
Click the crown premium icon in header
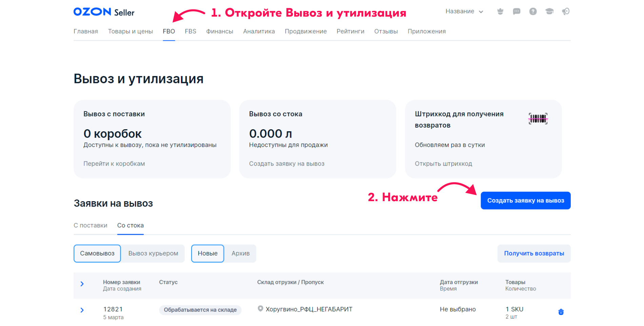point(500,12)
